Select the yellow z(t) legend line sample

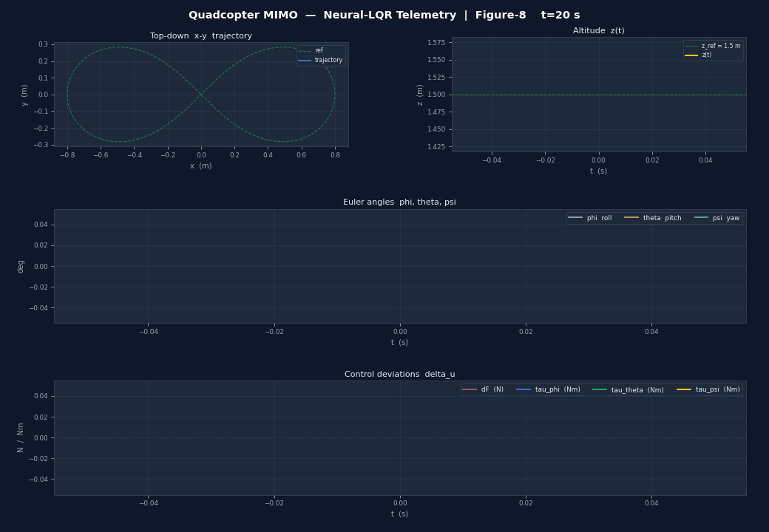[x=691, y=55]
